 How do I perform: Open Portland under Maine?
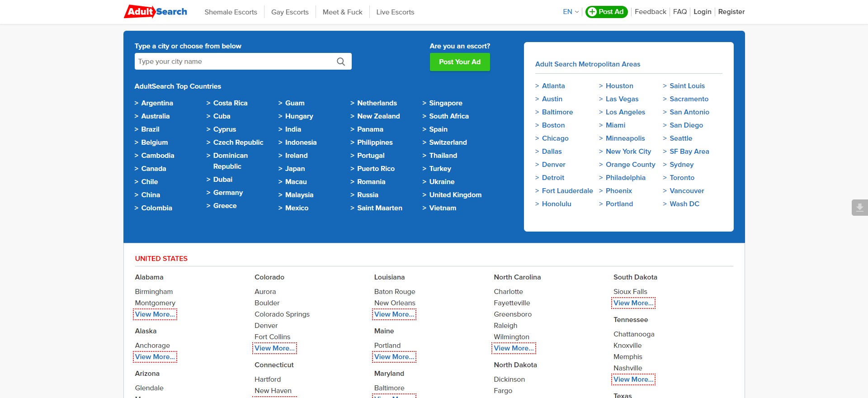(x=387, y=346)
